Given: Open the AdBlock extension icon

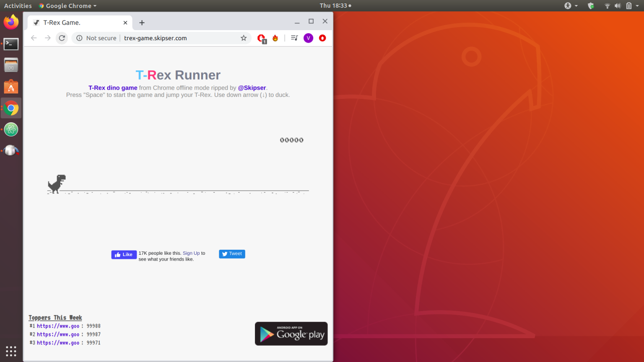Looking at the screenshot, I should click(261, 38).
